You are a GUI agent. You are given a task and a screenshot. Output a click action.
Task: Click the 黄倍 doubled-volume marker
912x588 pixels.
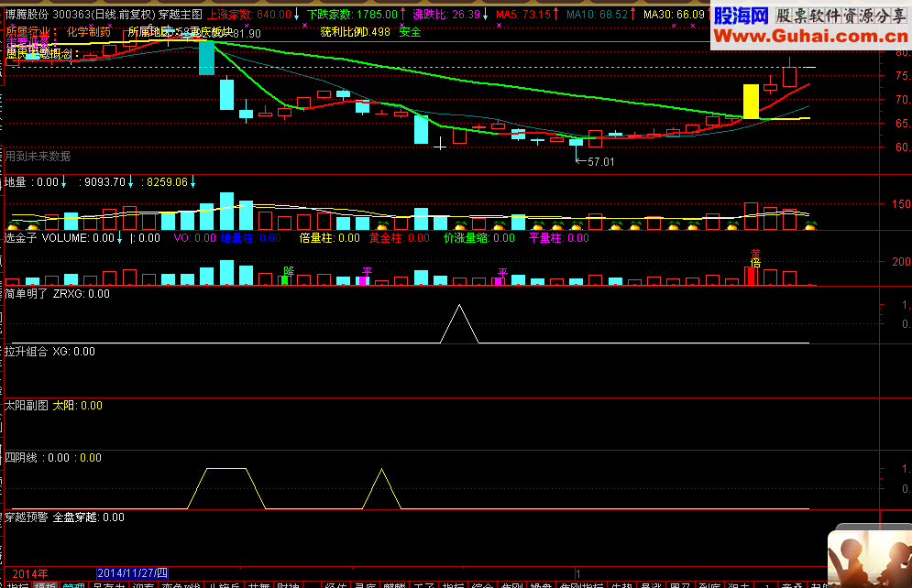click(x=755, y=258)
